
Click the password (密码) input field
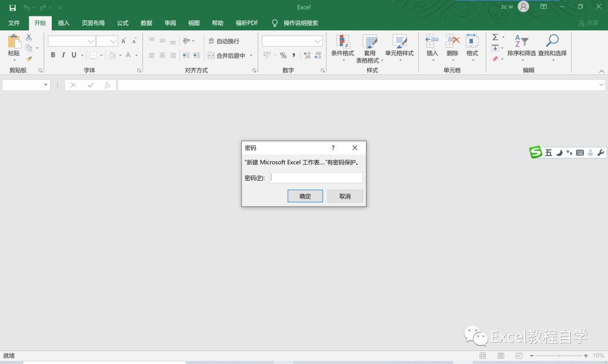(316, 178)
